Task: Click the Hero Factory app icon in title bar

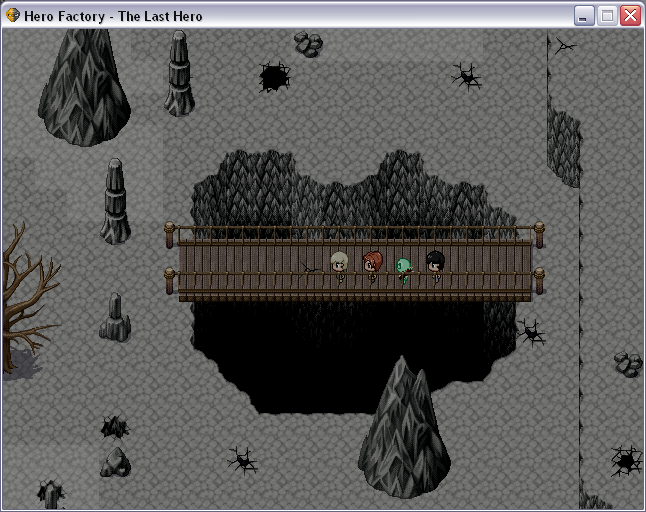Action: coord(13,16)
